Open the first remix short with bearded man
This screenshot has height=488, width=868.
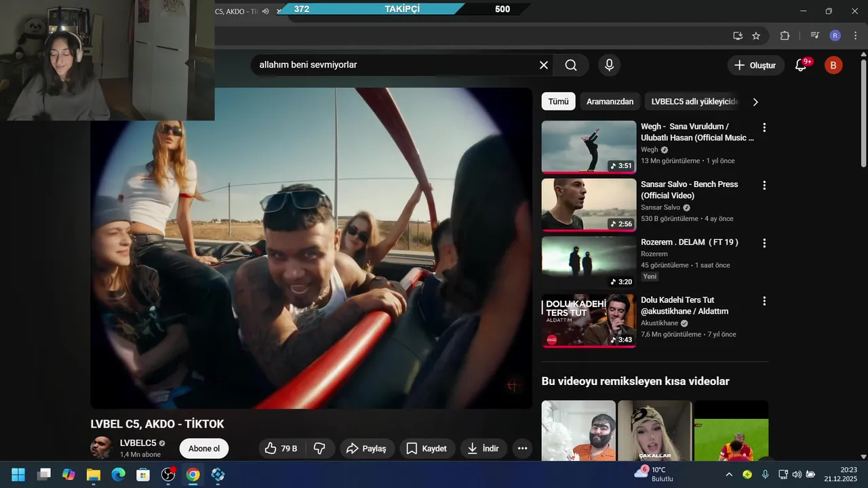point(578,430)
